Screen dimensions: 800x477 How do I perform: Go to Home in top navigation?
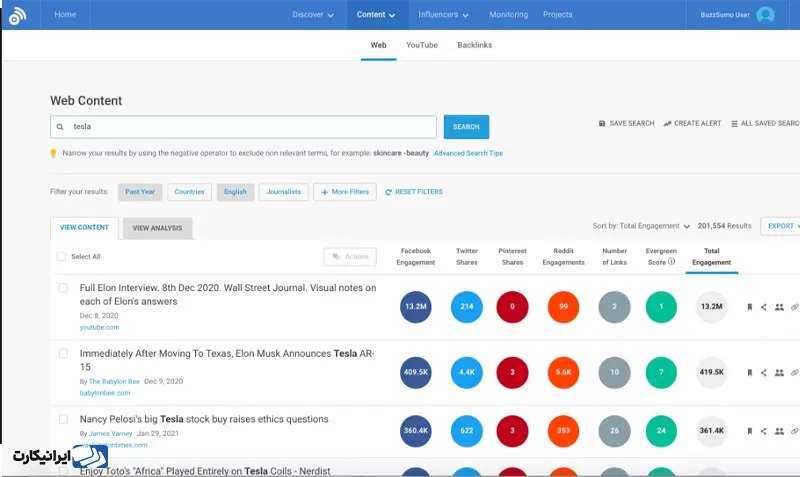[x=65, y=15]
